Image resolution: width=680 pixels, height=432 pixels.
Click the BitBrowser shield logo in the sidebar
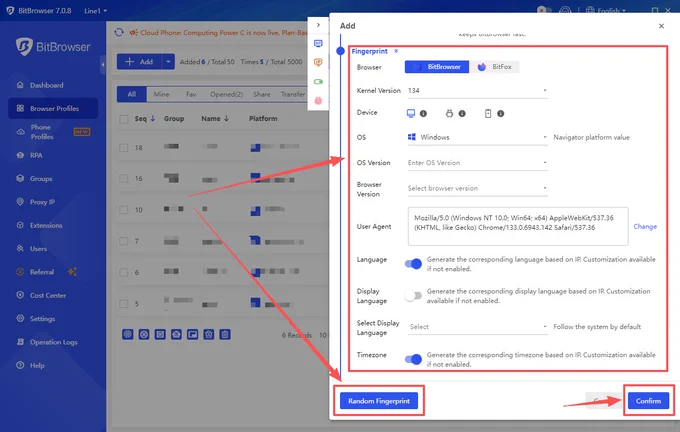tap(24, 46)
